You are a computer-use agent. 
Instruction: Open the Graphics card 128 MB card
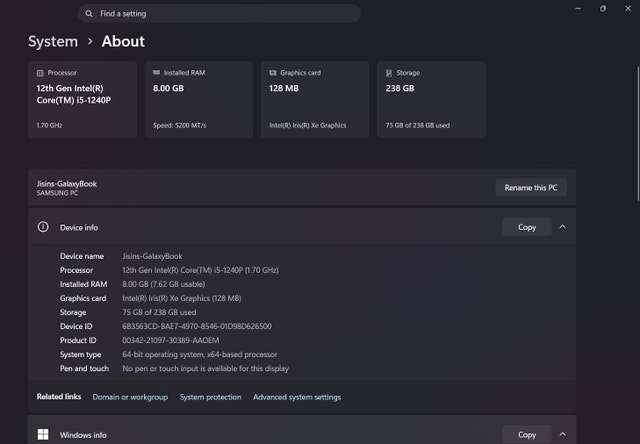pyautogui.click(x=315, y=100)
